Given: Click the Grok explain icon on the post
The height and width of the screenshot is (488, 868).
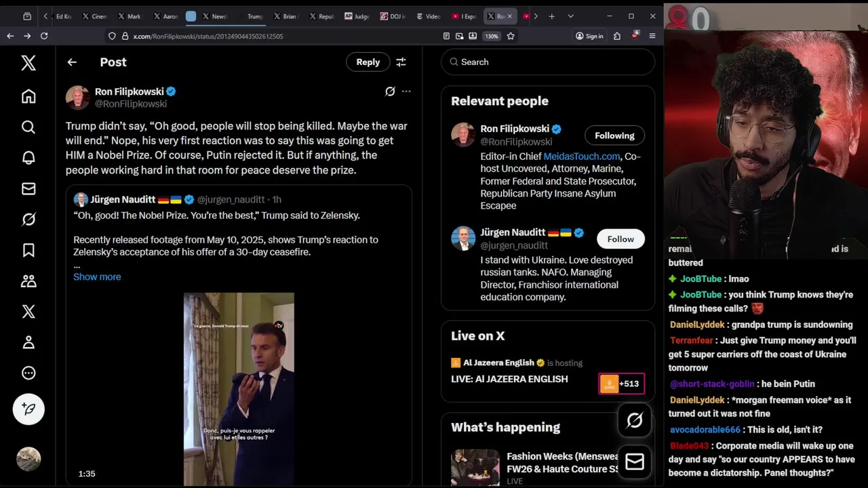Looking at the screenshot, I should point(390,91).
